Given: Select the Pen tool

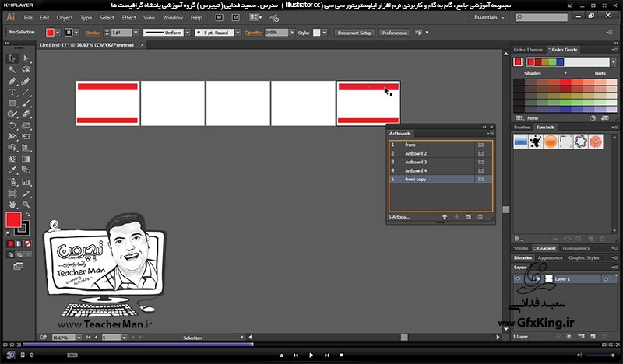Looking at the screenshot, I should (12, 81).
